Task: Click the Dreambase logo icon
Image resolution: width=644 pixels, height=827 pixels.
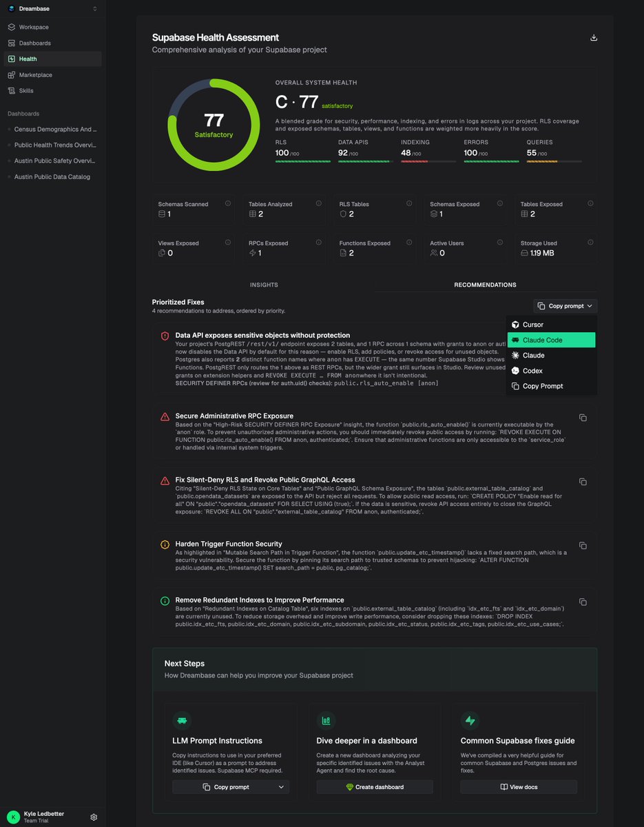Action: coord(11,9)
